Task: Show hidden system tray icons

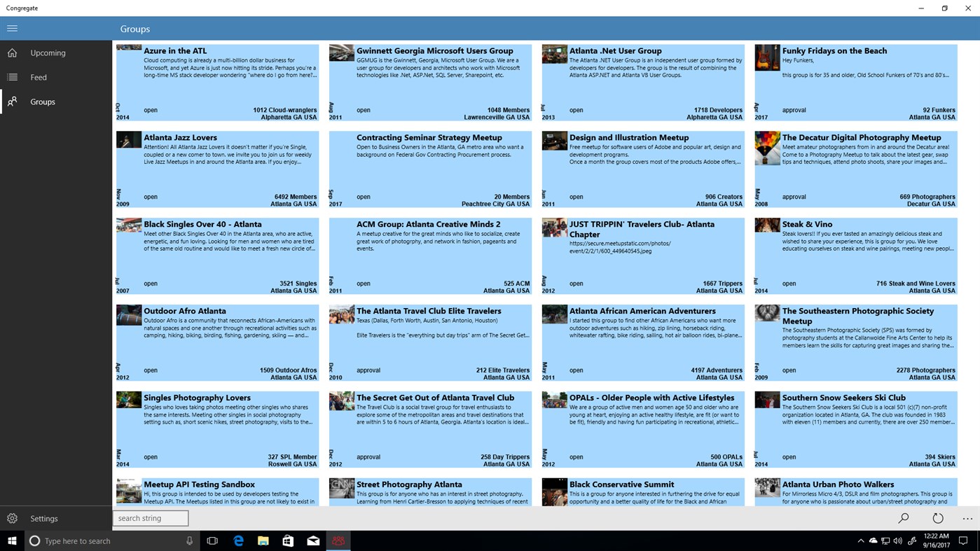Action: point(860,540)
